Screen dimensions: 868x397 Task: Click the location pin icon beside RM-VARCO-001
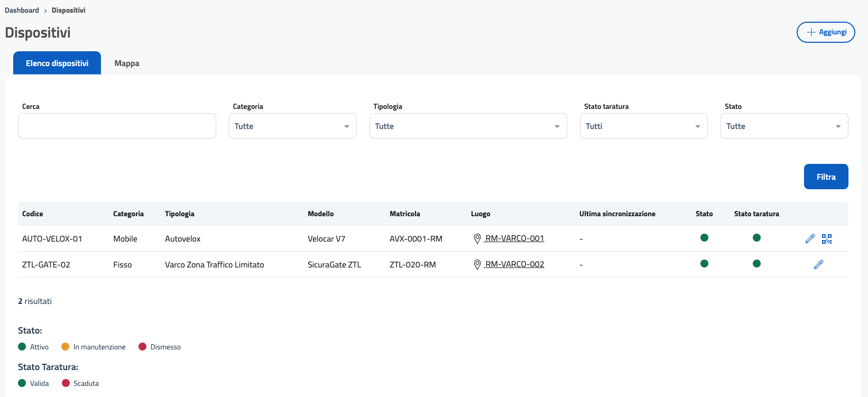477,239
